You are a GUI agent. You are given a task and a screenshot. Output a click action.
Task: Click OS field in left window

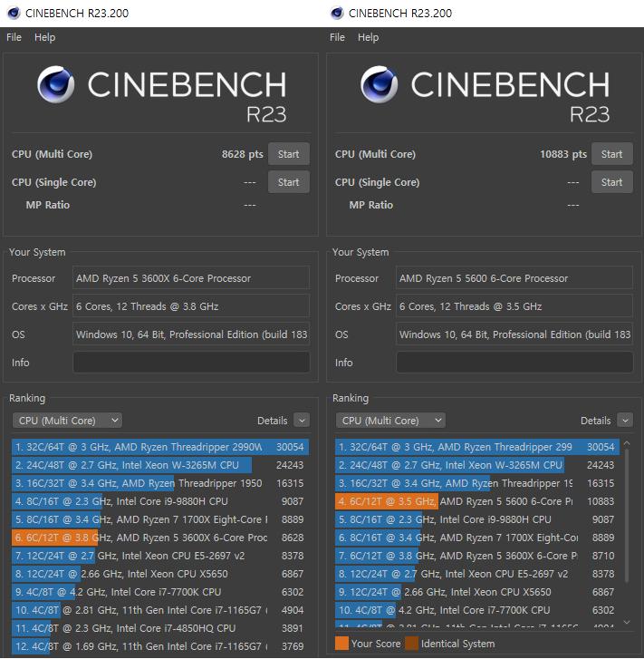coord(191,334)
